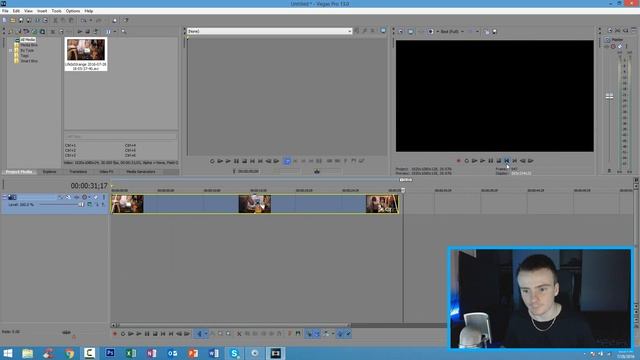Viewport: 640px width, 360px height.
Task: Click the Undo arrow in the toolbar
Action: click(83, 20)
